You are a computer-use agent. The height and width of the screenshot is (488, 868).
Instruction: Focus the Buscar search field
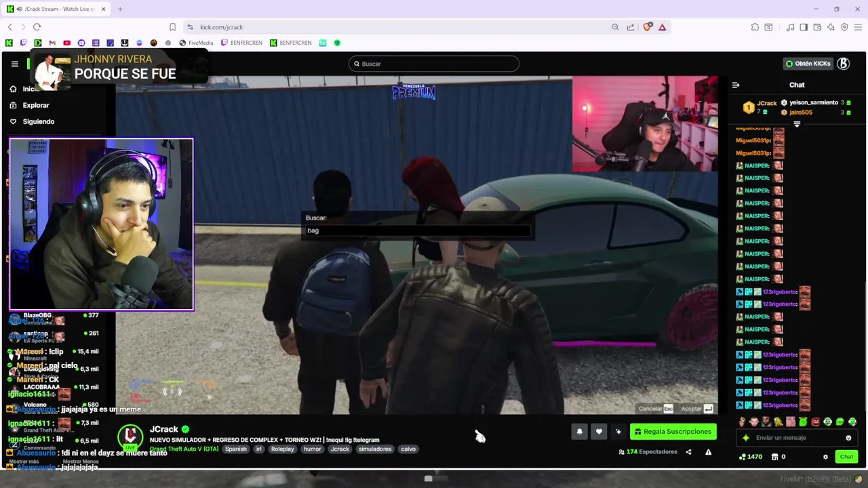434,64
